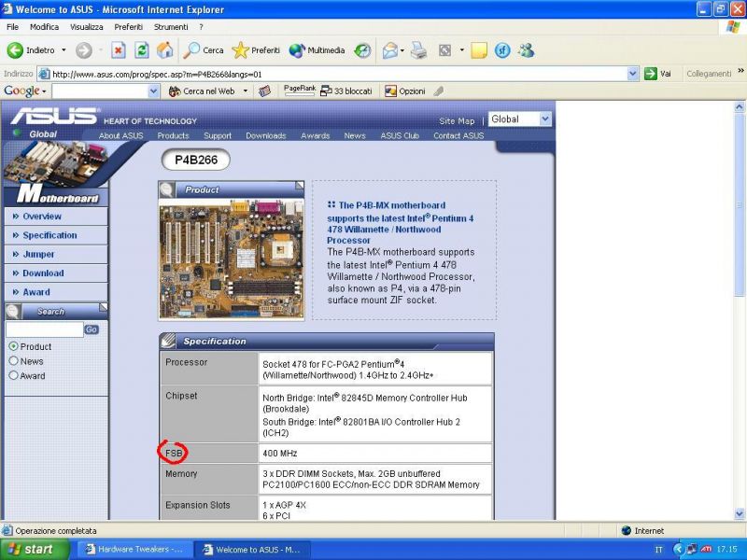Viewport: 747px width, 560px height.
Task: Click Products in ASUS navigation bar
Action: pyautogui.click(x=173, y=135)
